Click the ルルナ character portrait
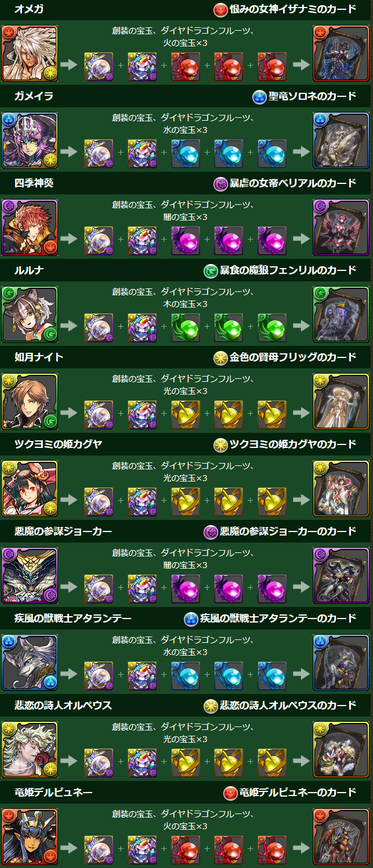373x868 pixels. [30, 314]
